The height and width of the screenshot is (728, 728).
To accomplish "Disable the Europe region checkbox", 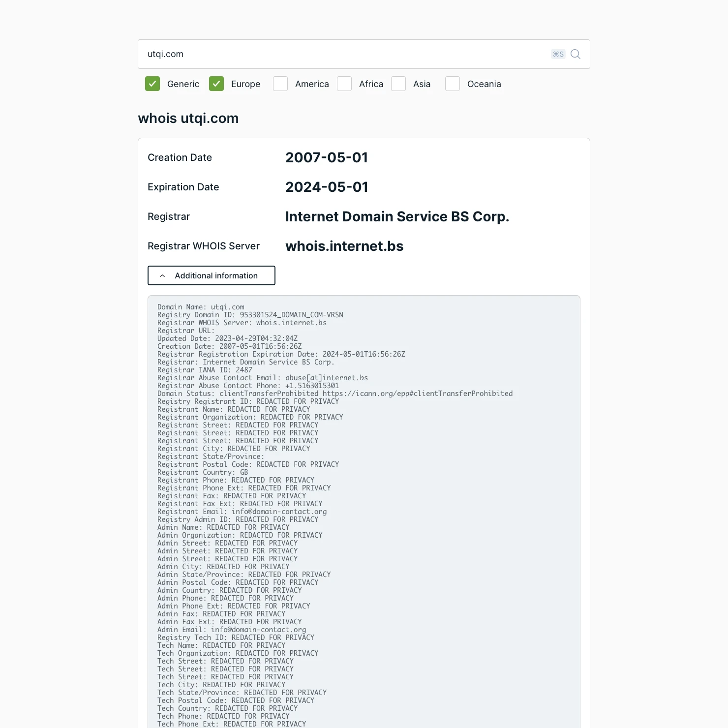I will tap(216, 84).
